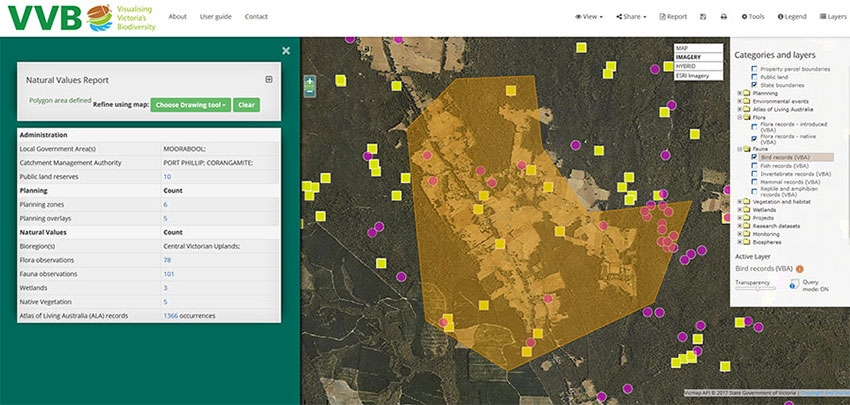The image size is (850, 405).
Task: Toggle the Layers panel
Action: tap(833, 17)
